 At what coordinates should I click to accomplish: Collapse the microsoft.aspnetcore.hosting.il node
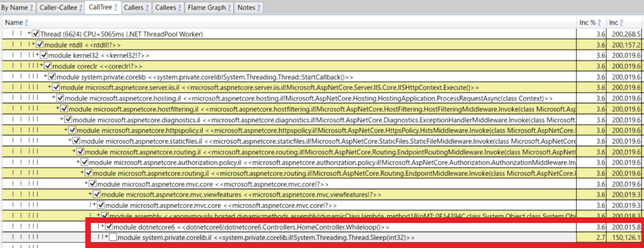54,98
